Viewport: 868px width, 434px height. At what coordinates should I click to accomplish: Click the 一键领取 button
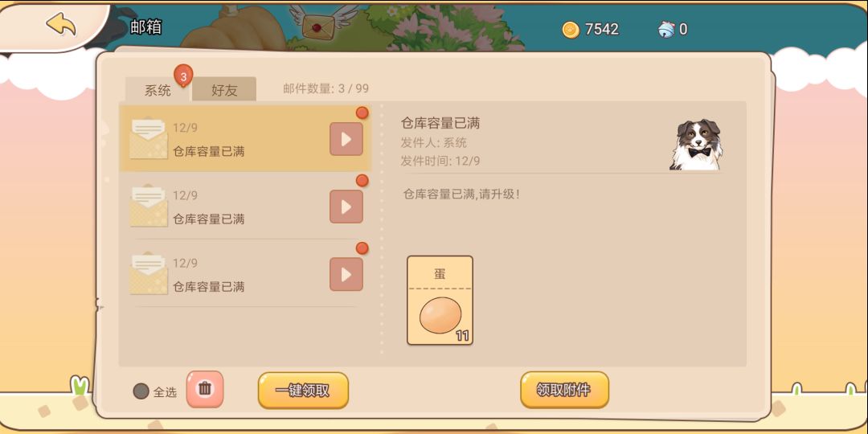[x=303, y=391]
